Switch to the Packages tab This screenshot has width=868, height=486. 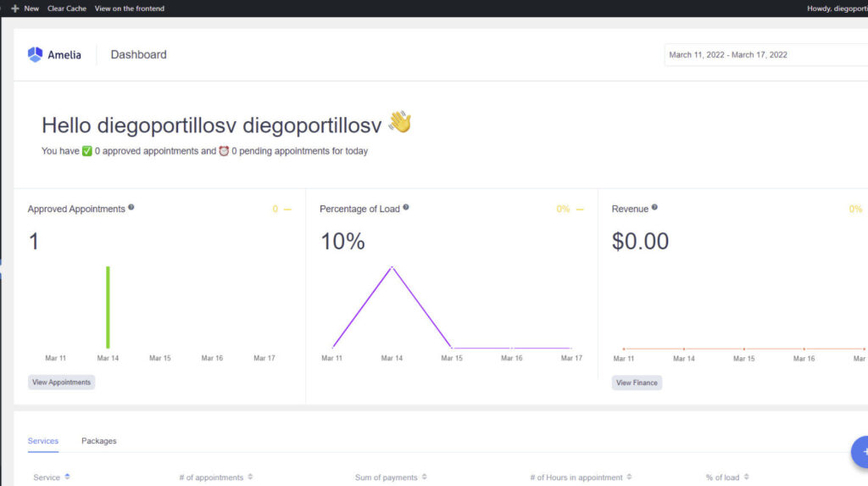(x=99, y=441)
